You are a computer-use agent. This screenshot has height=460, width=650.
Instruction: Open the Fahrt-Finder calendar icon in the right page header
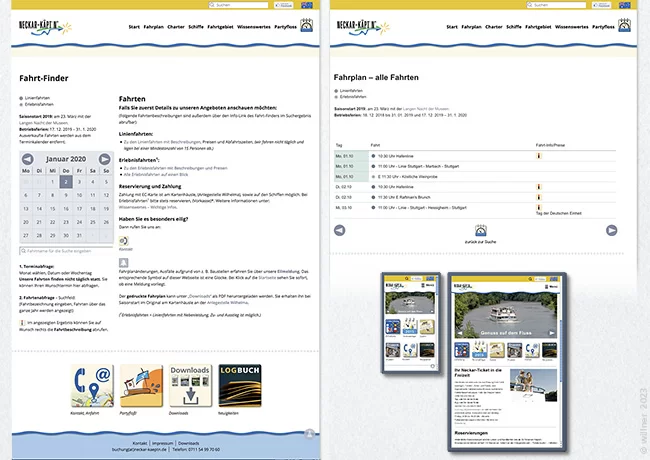pyautogui.click(x=624, y=25)
